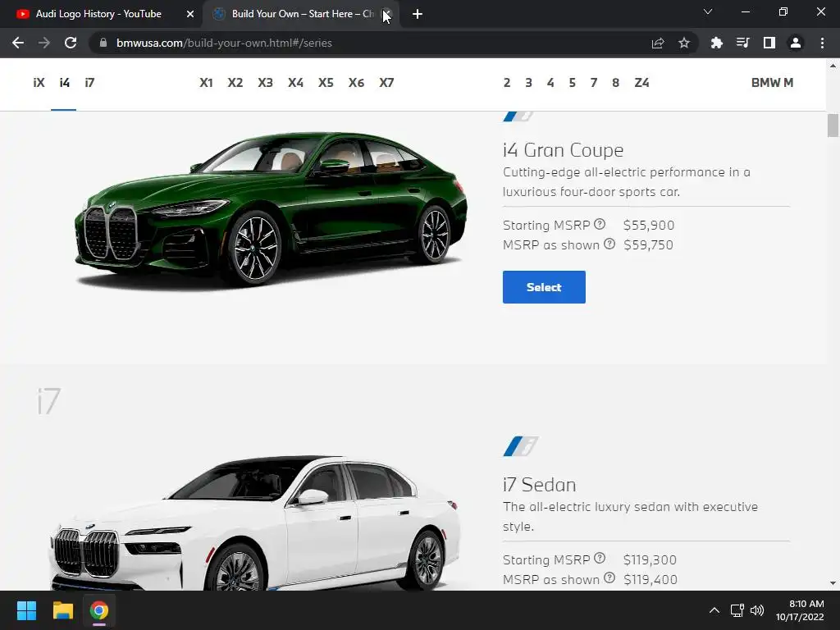The height and width of the screenshot is (630, 840).
Task: Select the iX series nav item
Action: pyautogui.click(x=39, y=83)
